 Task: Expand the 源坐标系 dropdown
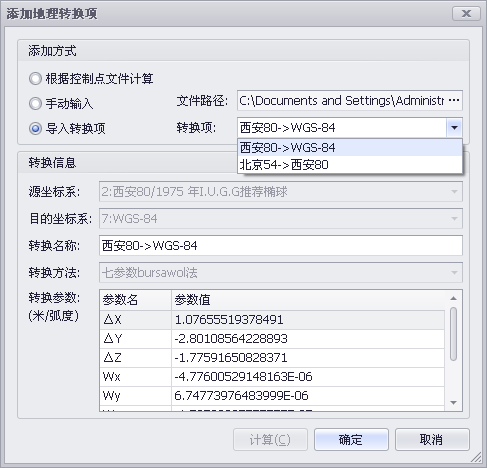454,192
